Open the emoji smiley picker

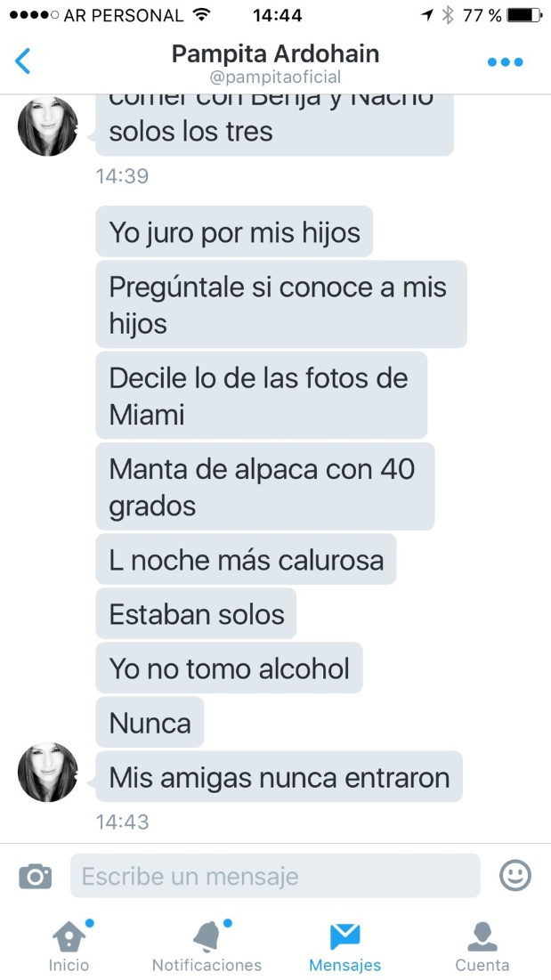[515, 875]
